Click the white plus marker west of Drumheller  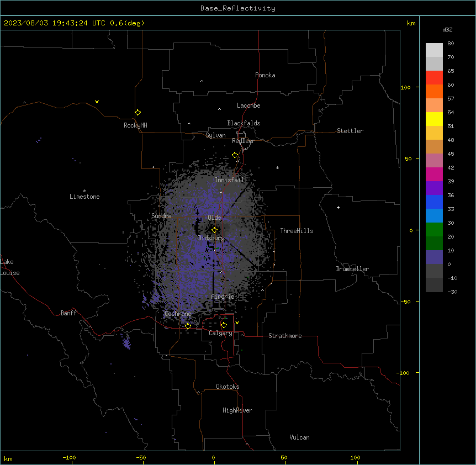click(x=338, y=207)
